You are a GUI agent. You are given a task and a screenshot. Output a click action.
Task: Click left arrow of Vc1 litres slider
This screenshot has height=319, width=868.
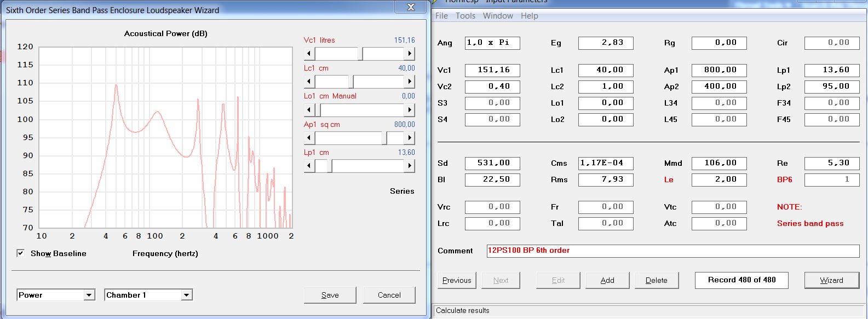click(309, 54)
